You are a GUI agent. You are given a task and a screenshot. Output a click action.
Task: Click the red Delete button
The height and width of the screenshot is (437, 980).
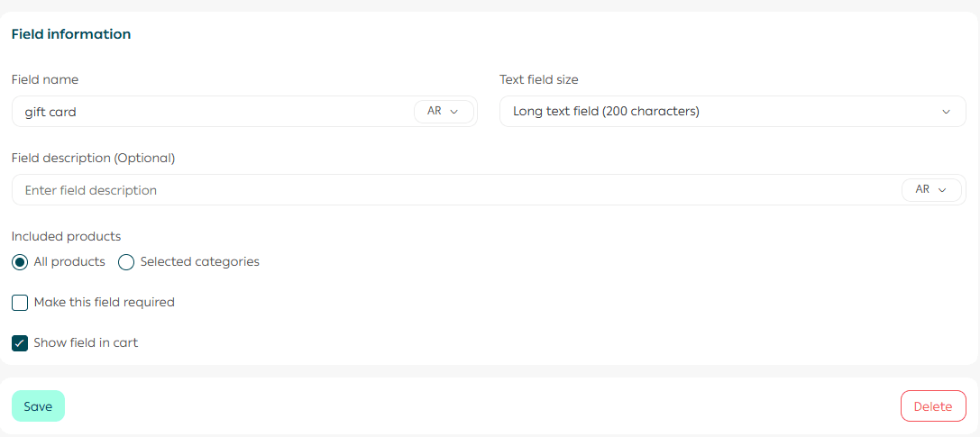[x=932, y=406]
